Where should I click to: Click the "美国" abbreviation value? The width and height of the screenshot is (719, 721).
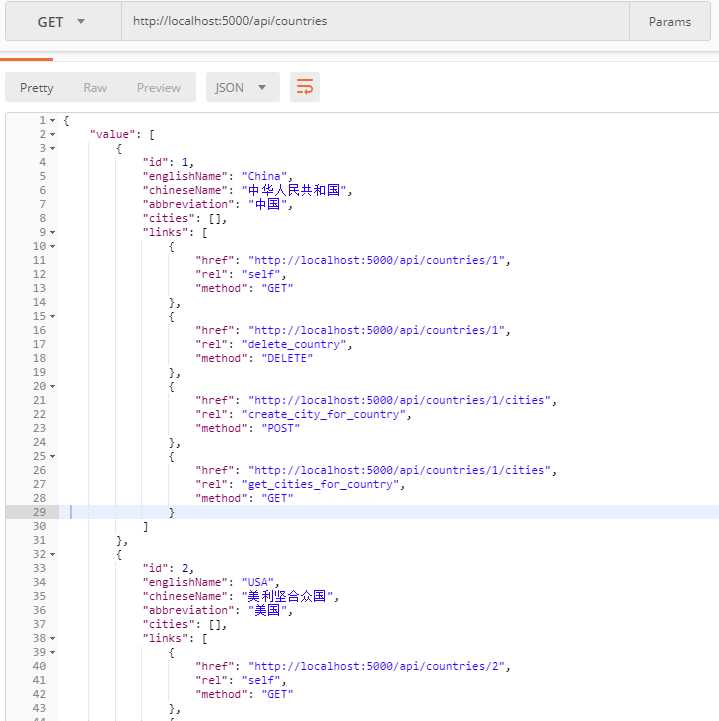268,610
